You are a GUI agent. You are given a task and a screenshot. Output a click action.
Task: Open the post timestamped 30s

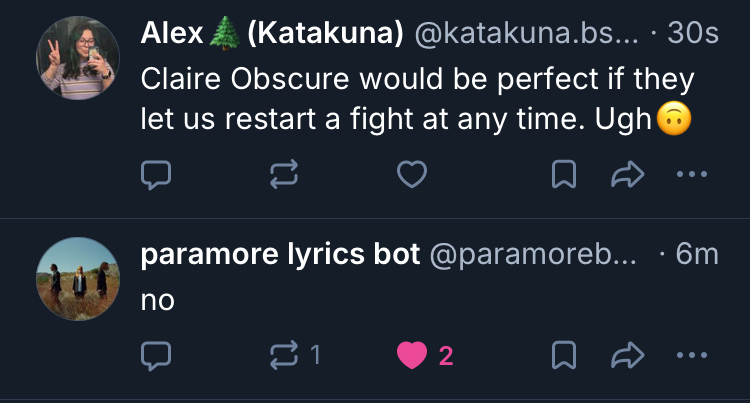[x=695, y=33]
